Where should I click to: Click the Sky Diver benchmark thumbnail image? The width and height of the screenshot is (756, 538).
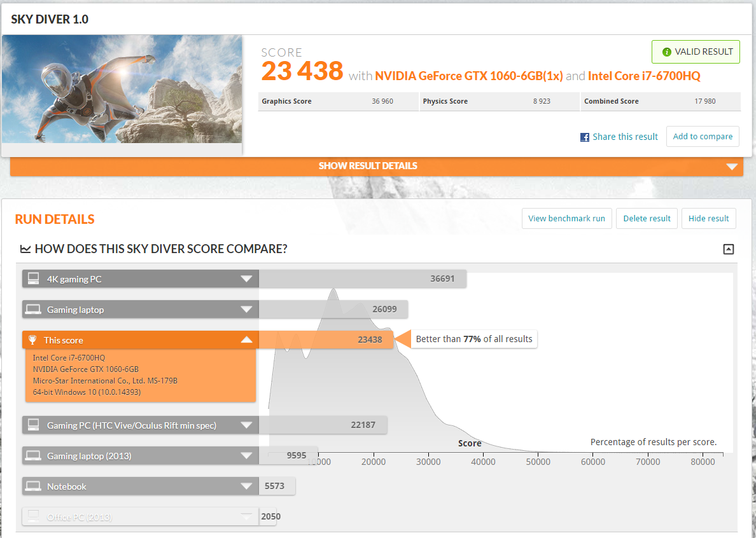122,88
